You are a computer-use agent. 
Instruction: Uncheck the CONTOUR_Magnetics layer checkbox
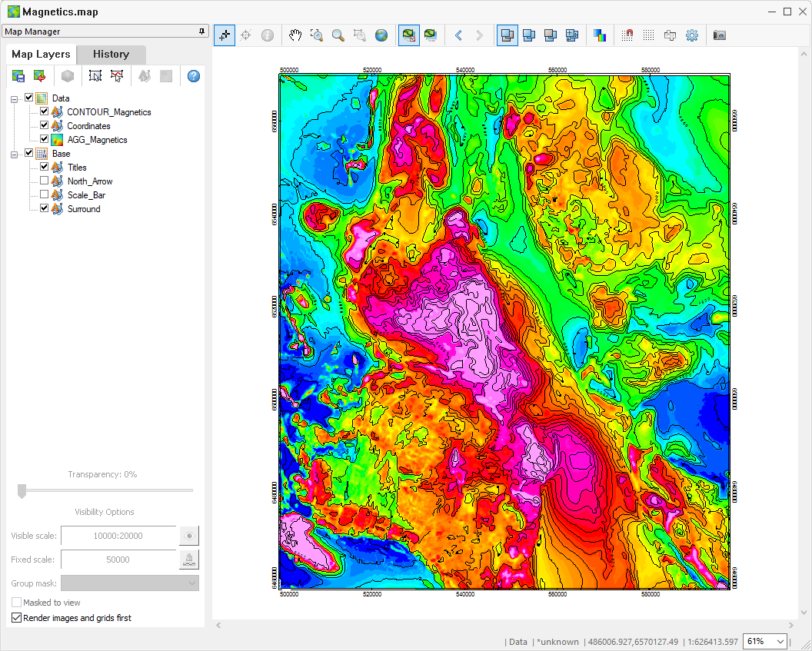44,112
